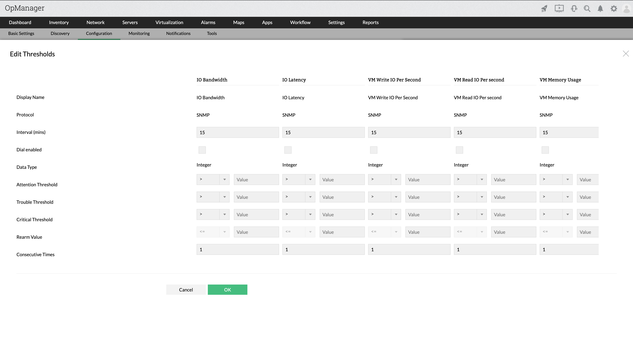Close the Edit Thresholds dialog
The width and height of the screenshot is (633, 364).
626,54
